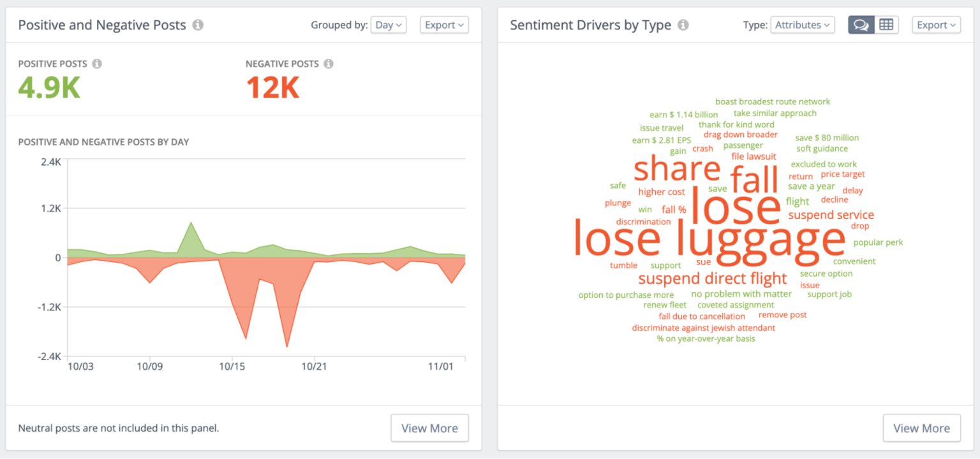Open the Export menu on the Positive and Negative Posts panel

(444, 25)
